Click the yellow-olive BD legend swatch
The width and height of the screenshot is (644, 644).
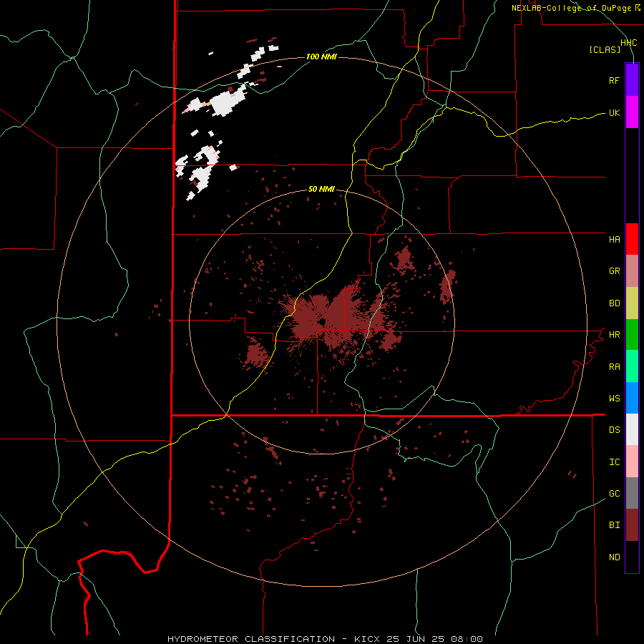632,303
